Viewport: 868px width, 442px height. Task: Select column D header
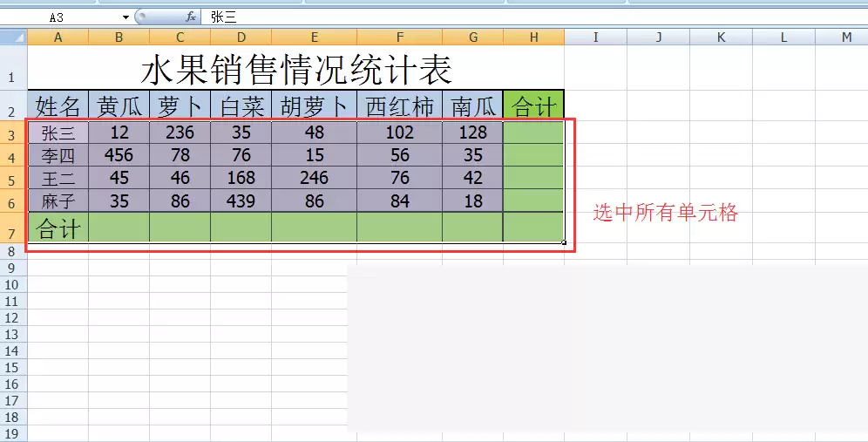[x=241, y=37]
